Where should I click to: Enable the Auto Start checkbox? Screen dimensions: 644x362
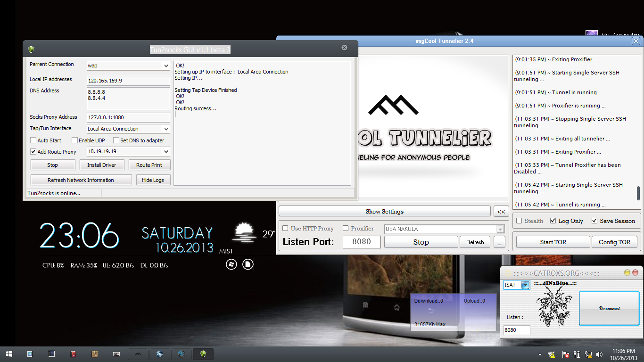pyautogui.click(x=33, y=140)
